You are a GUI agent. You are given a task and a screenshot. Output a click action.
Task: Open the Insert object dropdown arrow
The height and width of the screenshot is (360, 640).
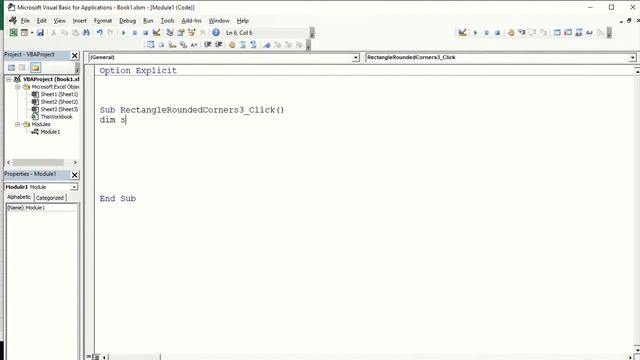[x=32, y=33]
